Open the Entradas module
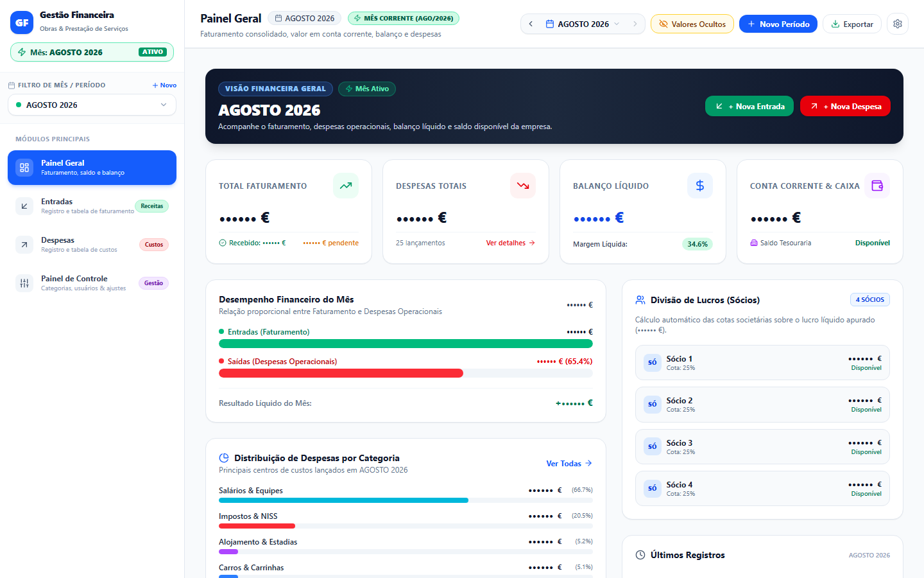The width and height of the screenshot is (924, 578). click(92, 206)
